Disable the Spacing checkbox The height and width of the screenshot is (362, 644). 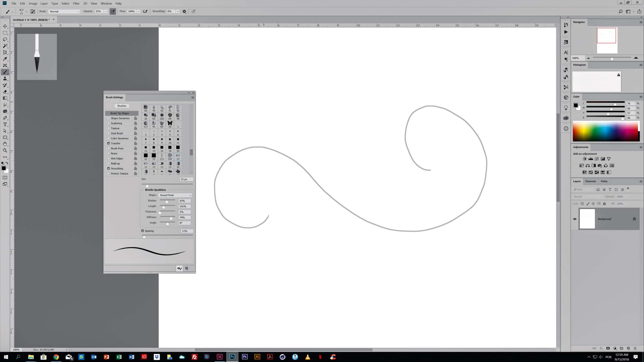(143, 231)
